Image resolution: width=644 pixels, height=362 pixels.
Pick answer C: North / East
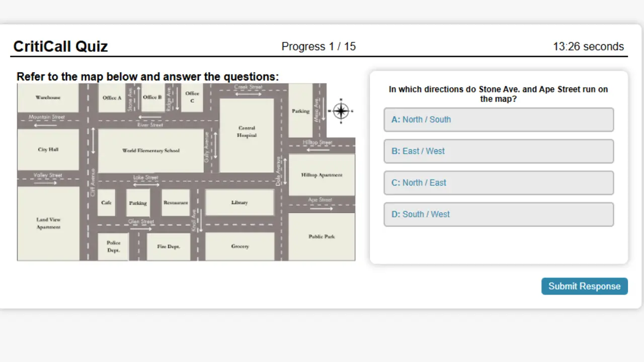(x=498, y=183)
